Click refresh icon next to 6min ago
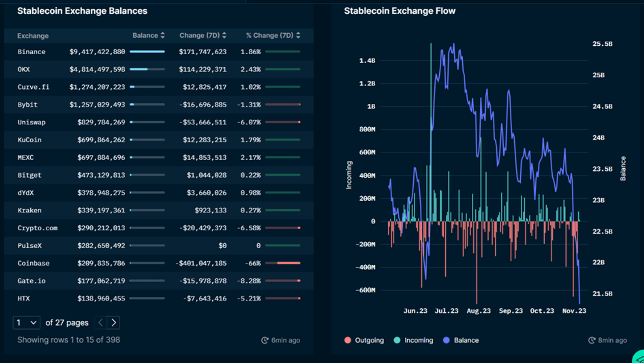Image resolution: width=644 pixels, height=363 pixels. (x=265, y=340)
